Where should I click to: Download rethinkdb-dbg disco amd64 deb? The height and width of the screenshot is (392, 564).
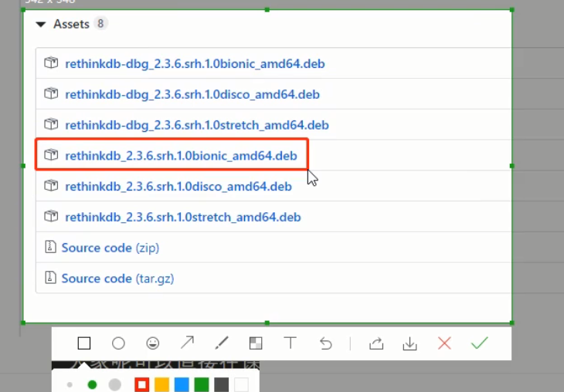coord(192,94)
